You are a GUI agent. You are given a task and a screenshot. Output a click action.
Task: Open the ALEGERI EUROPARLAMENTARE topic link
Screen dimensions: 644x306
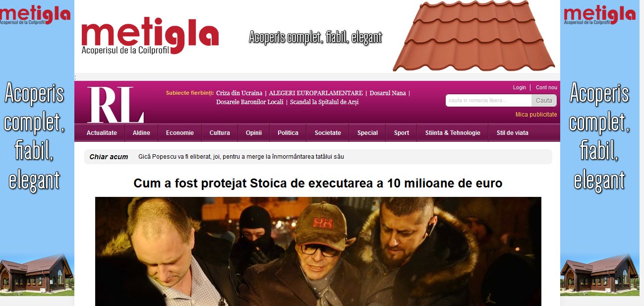click(x=316, y=93)
